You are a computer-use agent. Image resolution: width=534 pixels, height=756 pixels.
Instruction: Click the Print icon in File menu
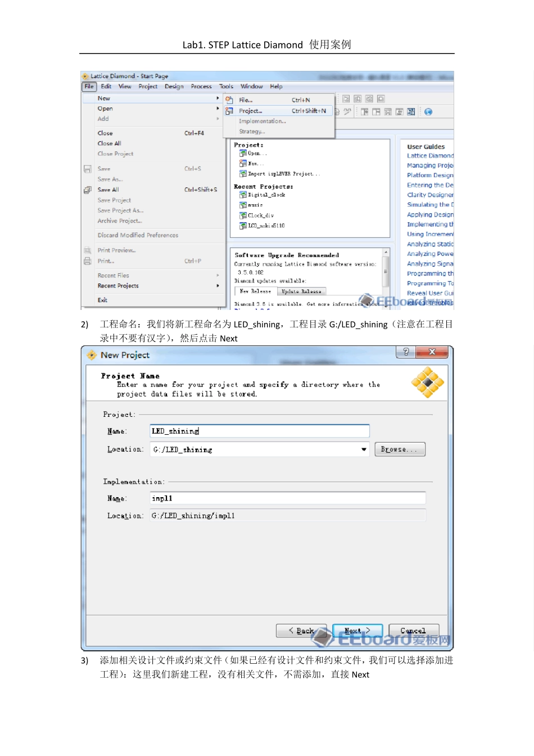point(88,261)
